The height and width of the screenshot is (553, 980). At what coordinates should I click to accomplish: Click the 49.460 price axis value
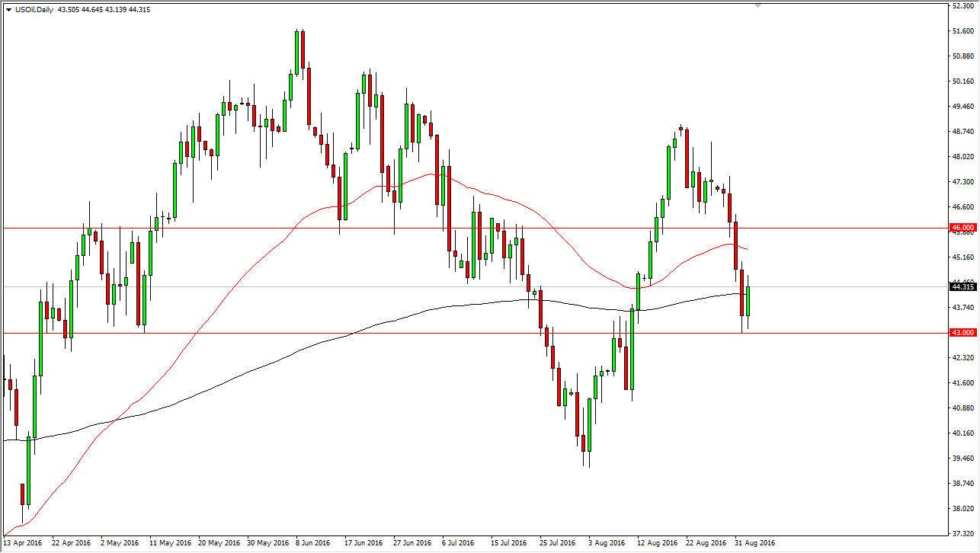coord(963,107)
